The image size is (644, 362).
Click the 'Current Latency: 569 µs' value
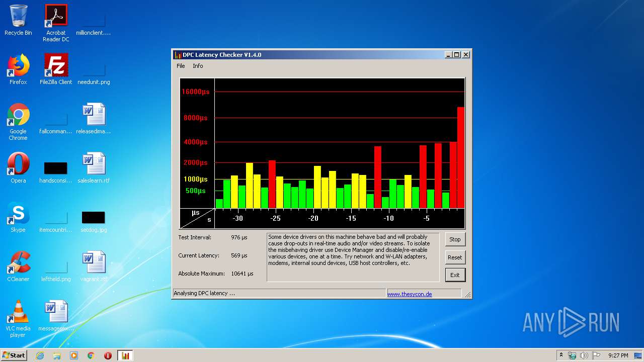coord(239,255)
